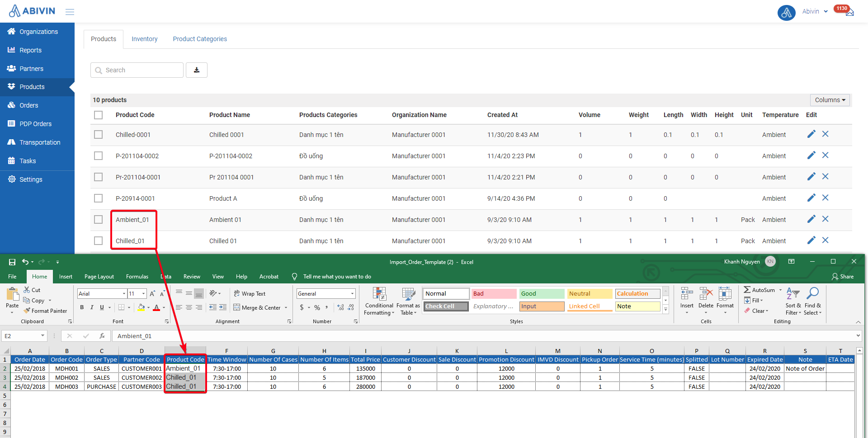Switch to the Excel Formulas tab
The image size is (868, 438).
click(137, 277)
